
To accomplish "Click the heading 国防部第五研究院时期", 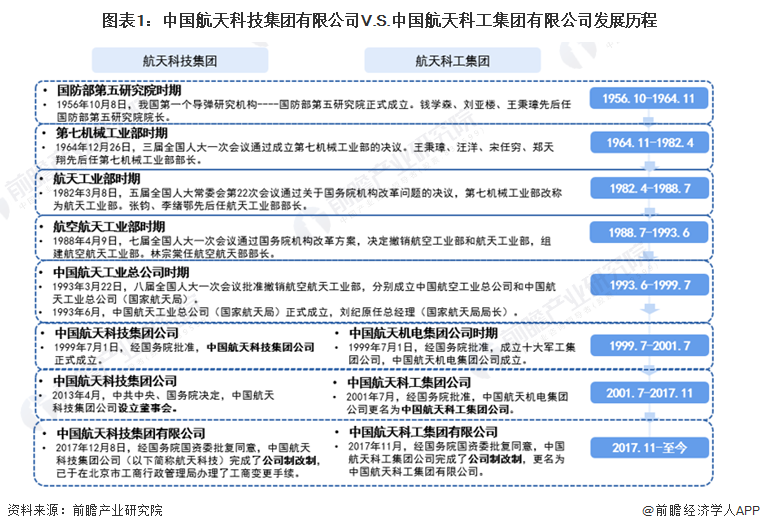I will coord(119,90).
